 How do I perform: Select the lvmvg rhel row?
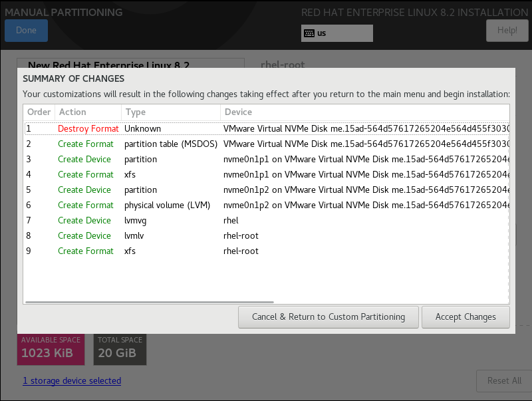point(266,220)
